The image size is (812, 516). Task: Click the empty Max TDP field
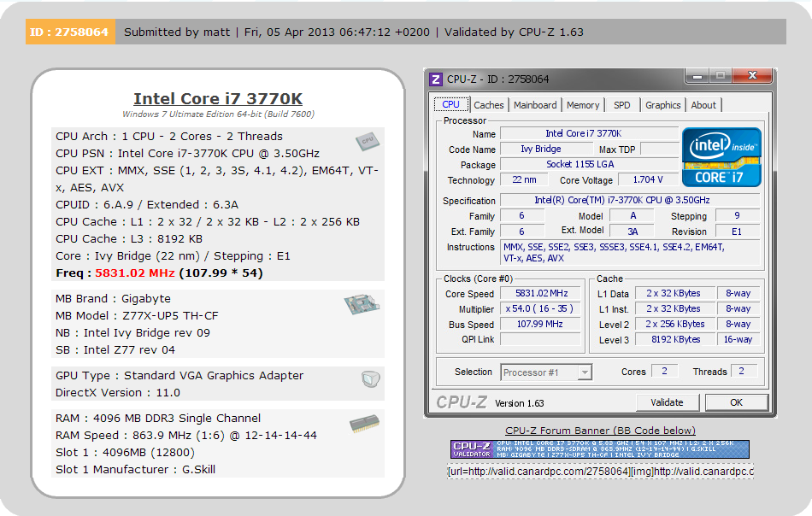[659, 149]
